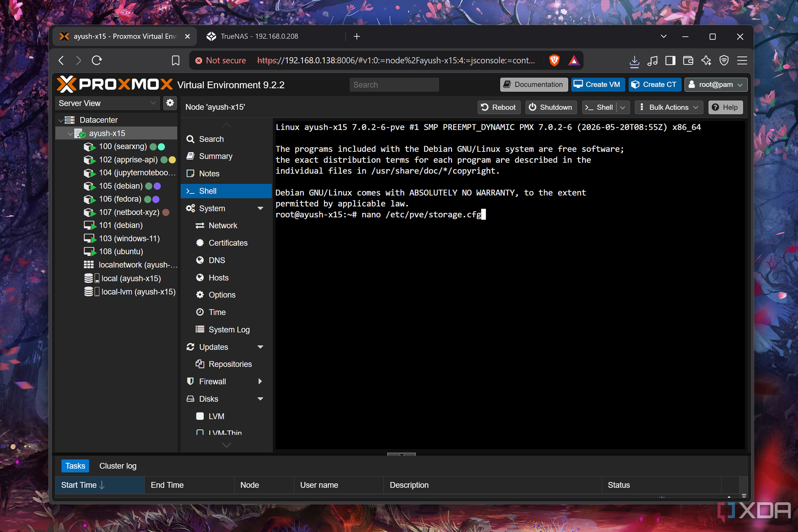Open the Brave Wallet icon
798x532 pixels.
point(688,61)
